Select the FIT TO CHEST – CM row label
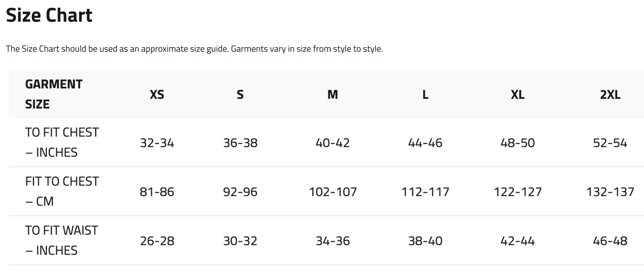644x274 pixels. click(62, 192)
